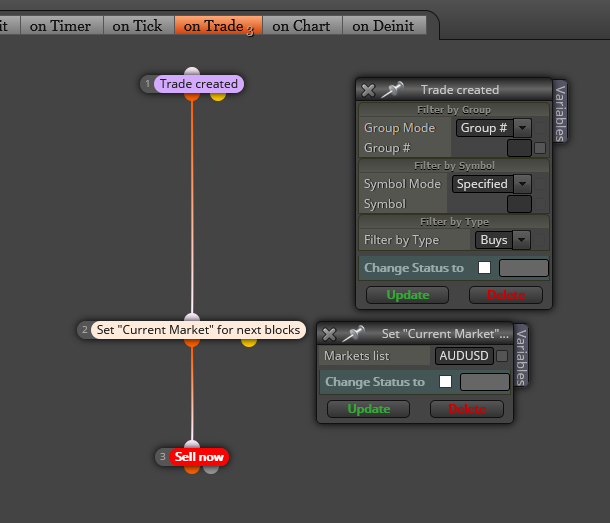Viewport: 610px width, 523px height.
Task: Click status field in Set Current Market panel
Action: [x=485, y=382]
